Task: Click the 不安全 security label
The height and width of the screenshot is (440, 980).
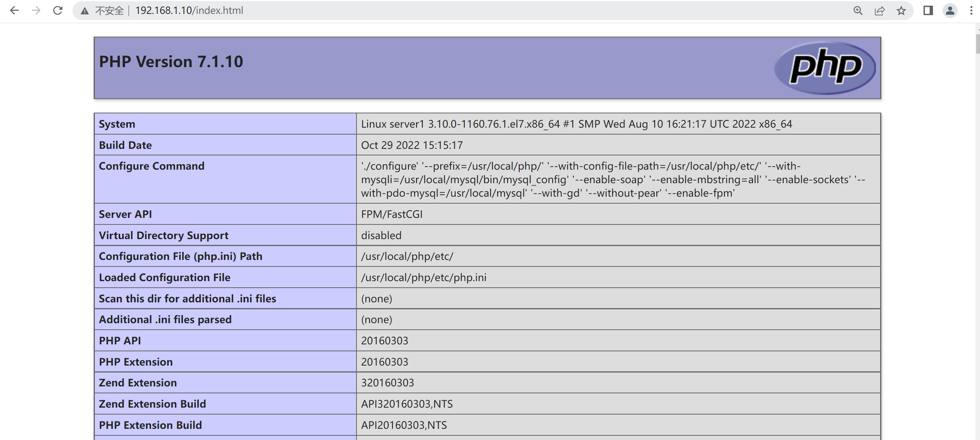Action: (x=109, y=11)
